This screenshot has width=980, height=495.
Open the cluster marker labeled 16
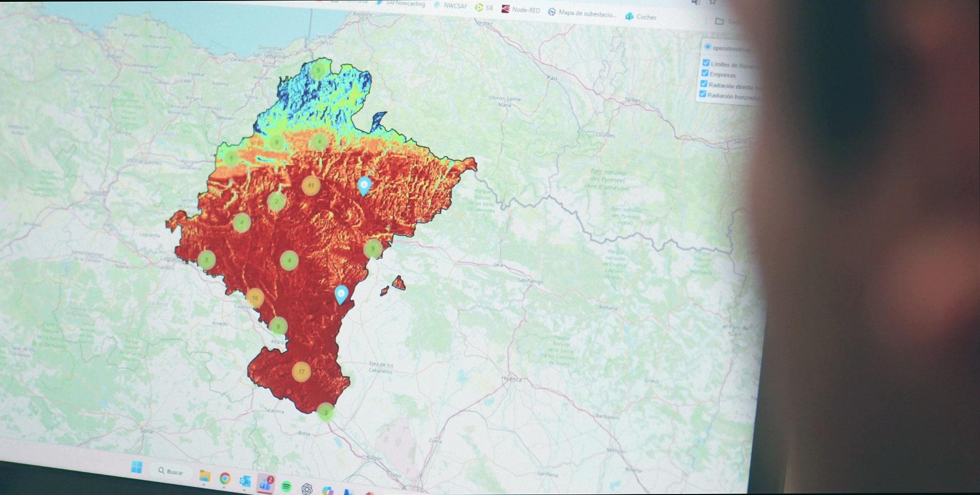coord(255,297)
